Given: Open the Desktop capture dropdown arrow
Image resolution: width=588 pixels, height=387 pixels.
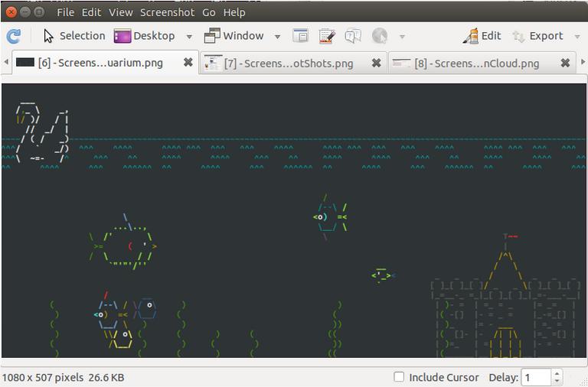Looking at the screenshot, I should click(x=189, y=37).
